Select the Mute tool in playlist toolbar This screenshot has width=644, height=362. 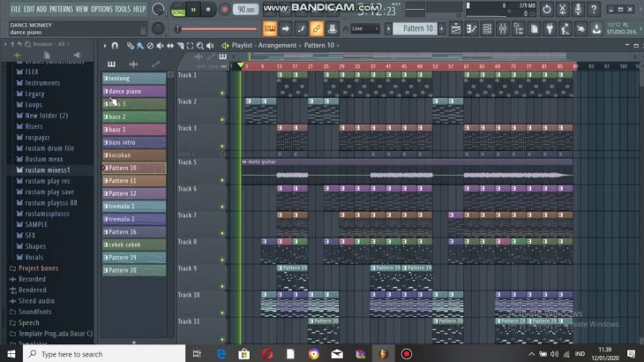point(161,46)
